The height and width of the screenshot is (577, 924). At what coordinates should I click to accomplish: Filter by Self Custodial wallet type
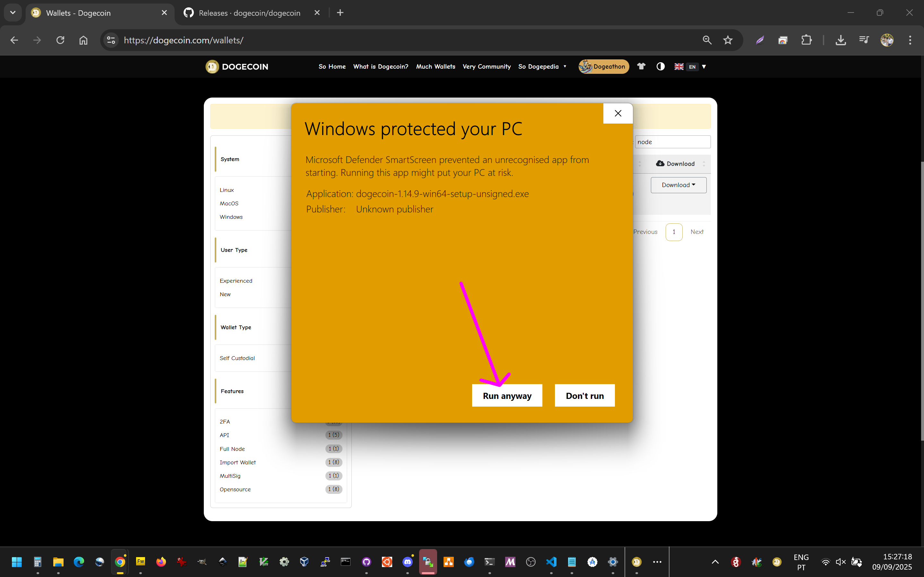point(237,358)
